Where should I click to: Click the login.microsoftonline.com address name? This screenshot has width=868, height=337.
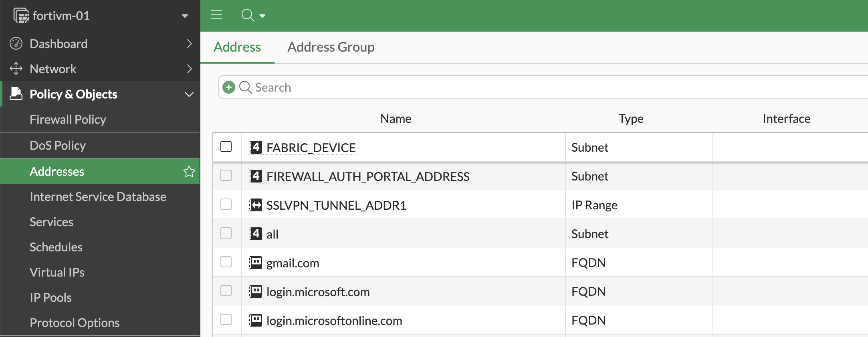[x=334, y=321]
